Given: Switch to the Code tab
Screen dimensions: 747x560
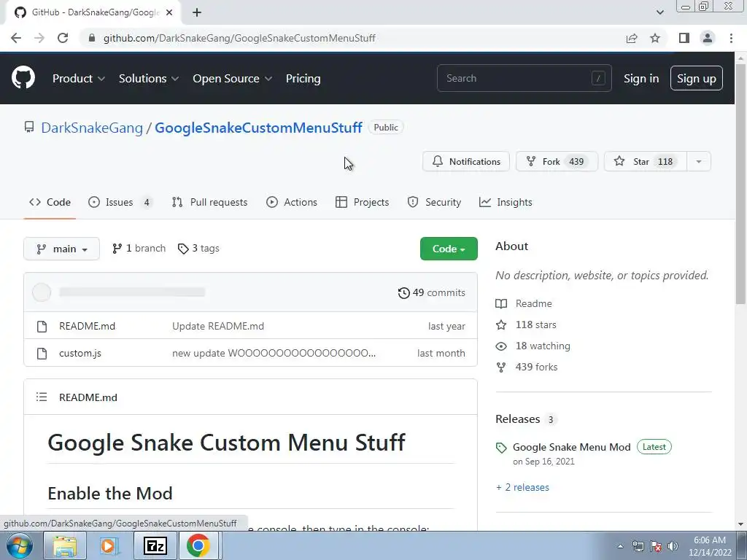Looking at the screenshot, I should [50, 203].
